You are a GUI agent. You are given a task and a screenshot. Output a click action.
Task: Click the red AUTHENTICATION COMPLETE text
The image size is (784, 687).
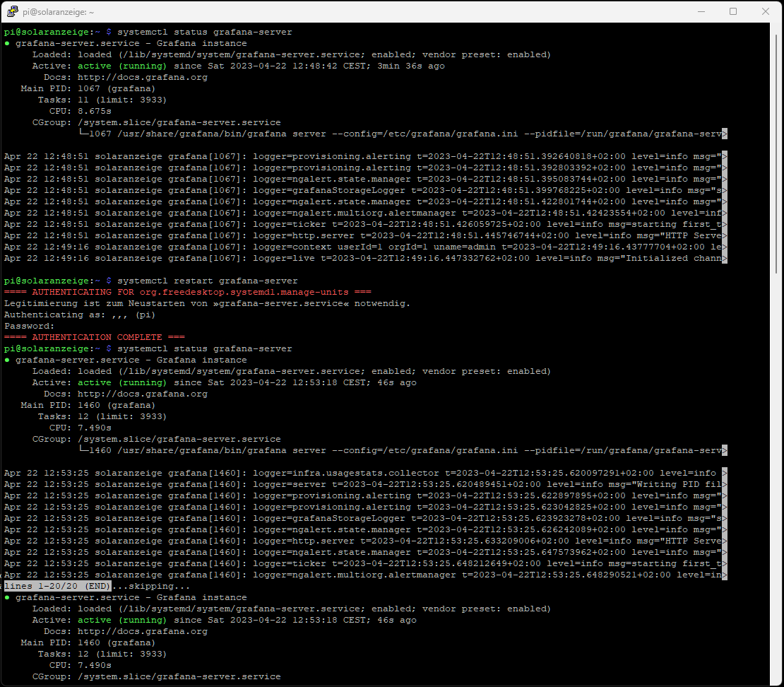coord(97,337)
